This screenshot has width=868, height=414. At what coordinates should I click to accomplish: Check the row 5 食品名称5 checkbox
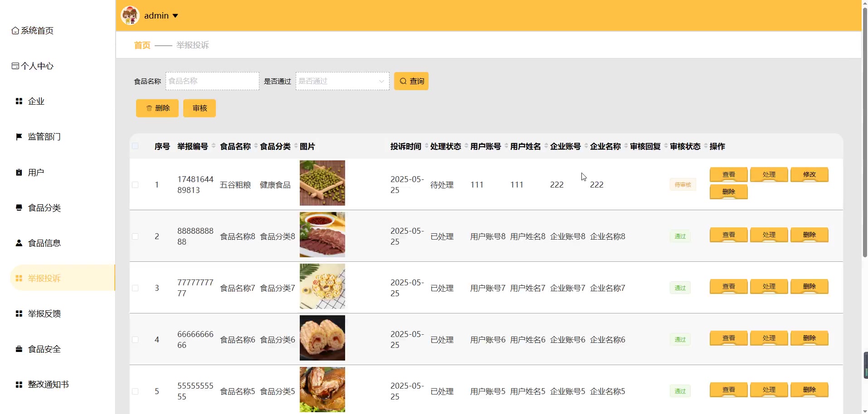click(135, 391)
